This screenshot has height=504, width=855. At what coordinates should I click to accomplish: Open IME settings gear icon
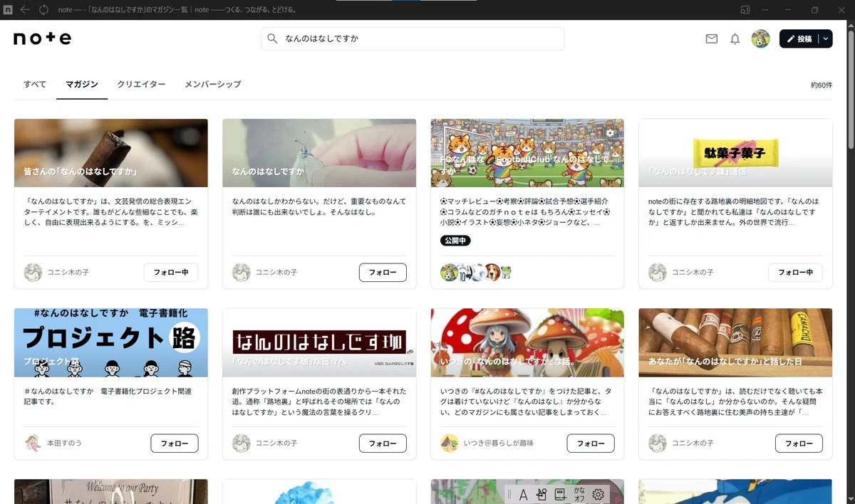point(598,494)
